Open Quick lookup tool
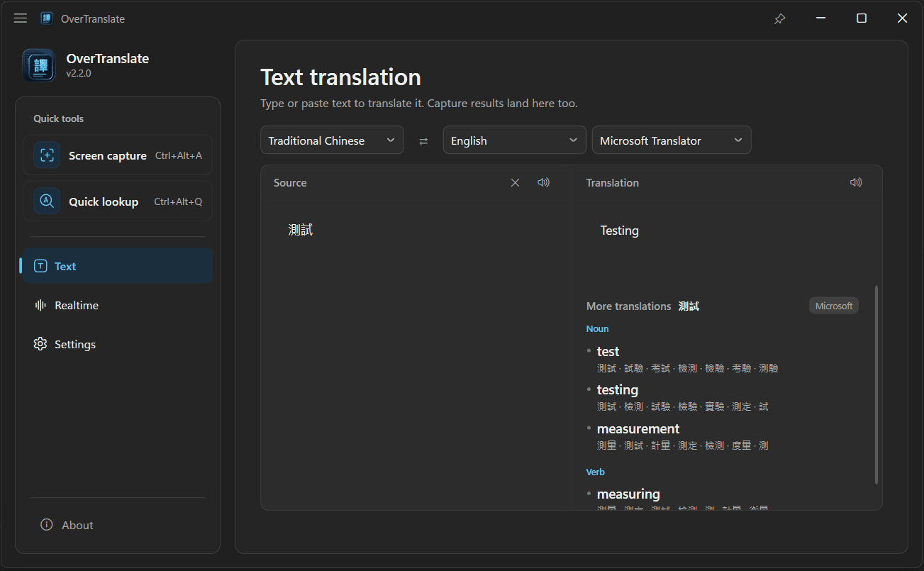This screenshot has width=924, height=571. click(118, 201)
